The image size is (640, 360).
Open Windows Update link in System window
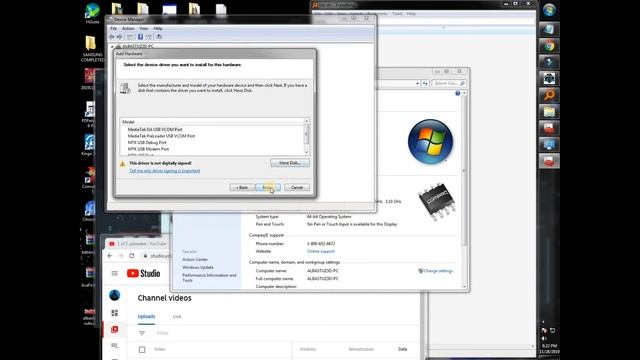(198, 267)
